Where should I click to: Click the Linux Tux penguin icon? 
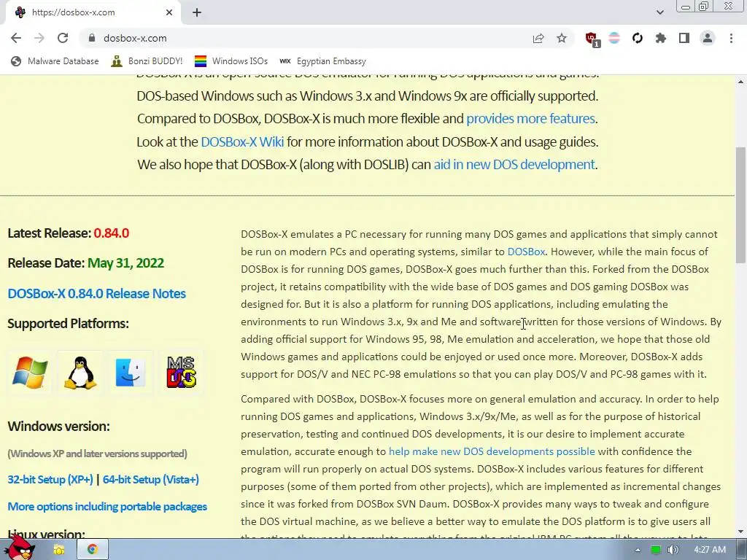pyautogui.click(x=80, y=373)
